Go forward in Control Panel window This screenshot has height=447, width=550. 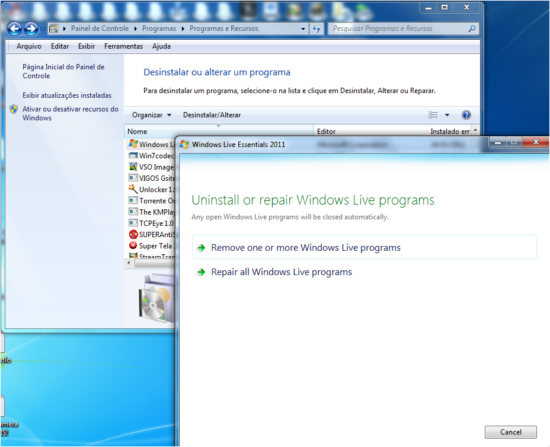[31, 29]
